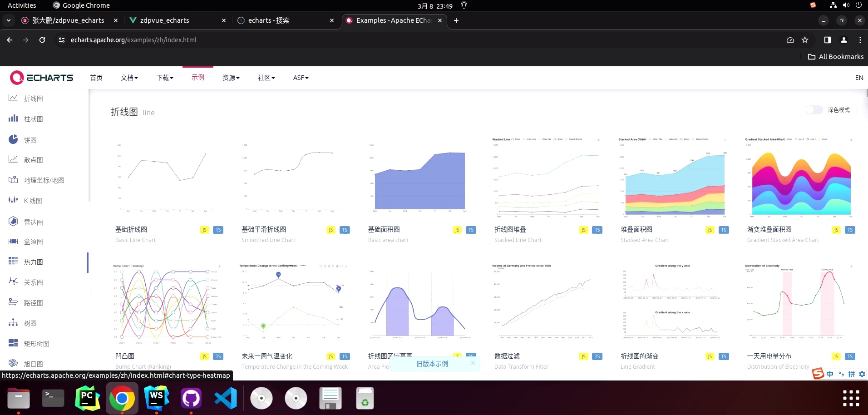Switch Basic Line Chart example to TS

click(x=218, y=230)
